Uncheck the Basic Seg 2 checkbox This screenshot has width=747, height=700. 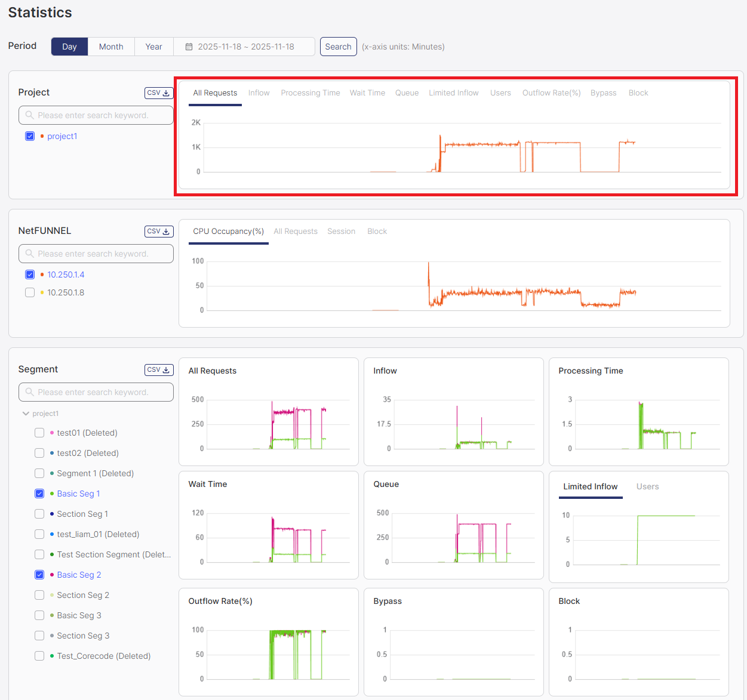point(39,575)
